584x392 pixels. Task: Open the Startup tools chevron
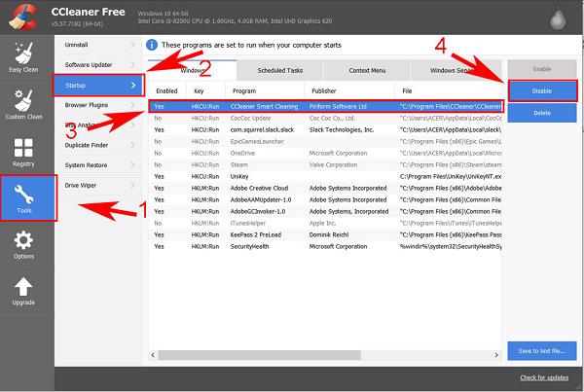(x=132, y=85)
